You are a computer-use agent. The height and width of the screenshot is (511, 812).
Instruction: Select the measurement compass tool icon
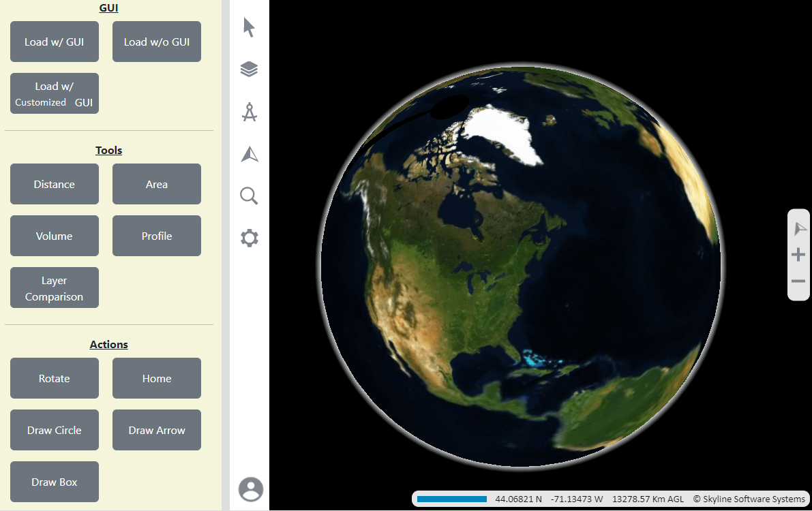[x=249, y=112]
